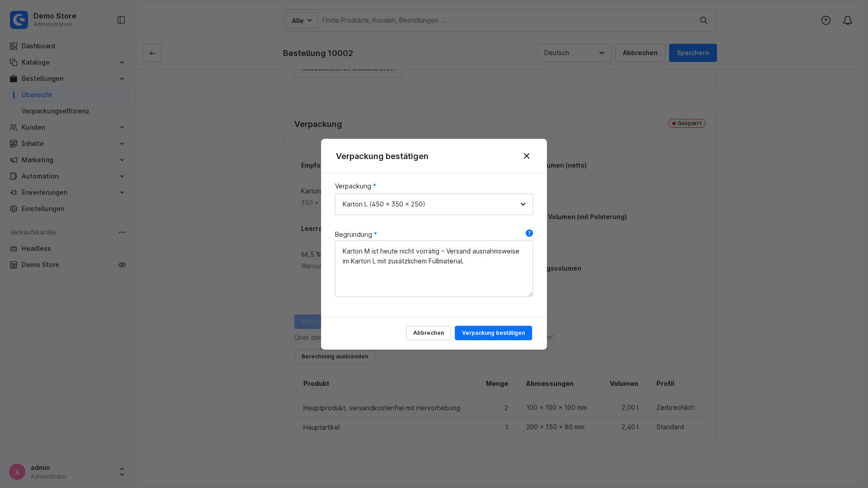The height and width of the screenshot is (488, 868).
Task: Open the help question mark icon
Action: [x=826, y=20]
